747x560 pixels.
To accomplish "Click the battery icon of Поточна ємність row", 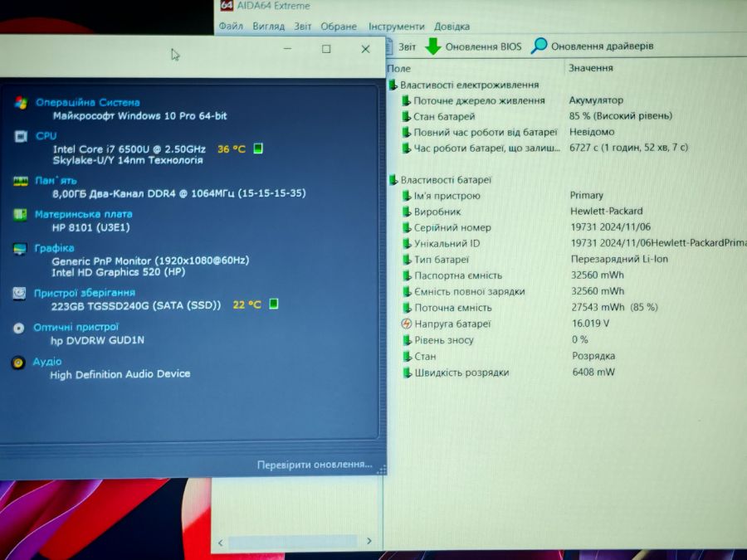I will 407,308.
